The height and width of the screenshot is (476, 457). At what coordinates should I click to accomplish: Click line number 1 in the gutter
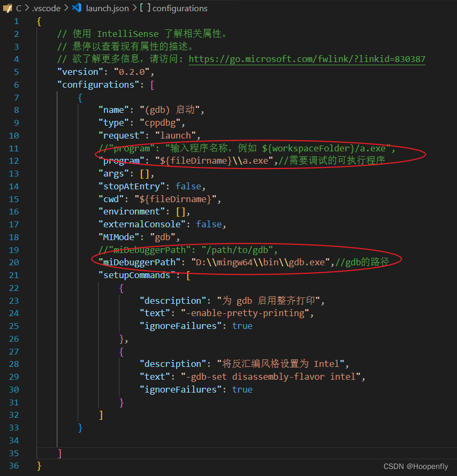point(17,21)
